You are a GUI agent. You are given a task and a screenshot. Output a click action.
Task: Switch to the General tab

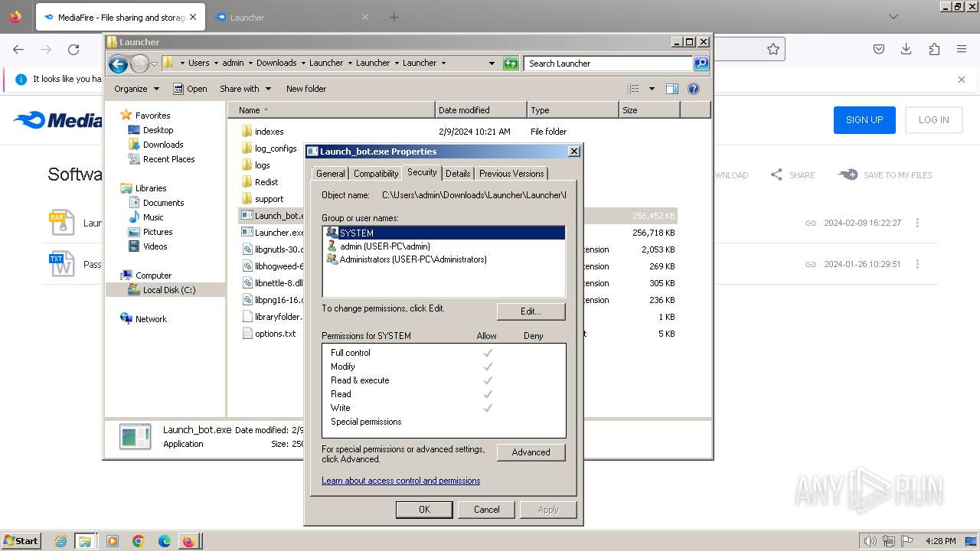(330, 174)
